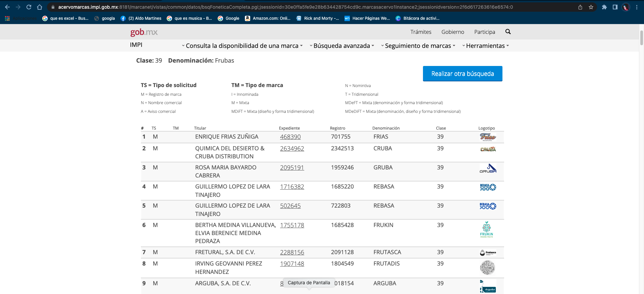Click the browser home icon
The width and height of the screenshot is (644, 294).
coord(40,7)
